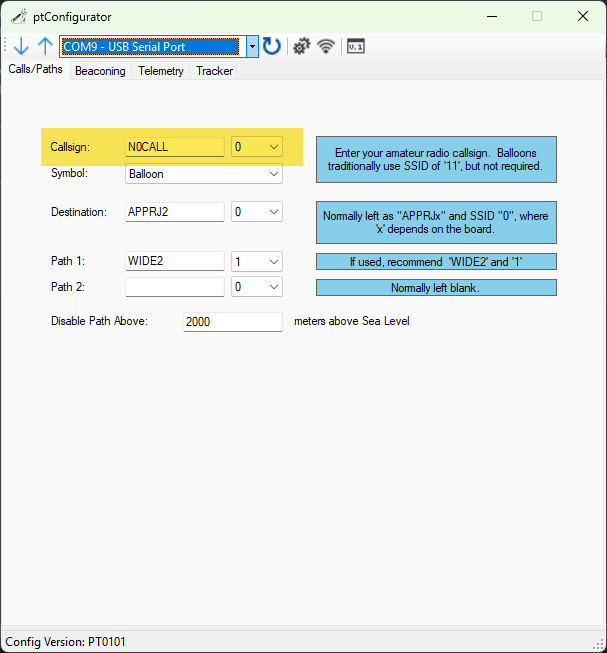This screenshot has width=607, height=653.
Task: Click the empty Path 2 text field
Action: [x=174, y=287]
